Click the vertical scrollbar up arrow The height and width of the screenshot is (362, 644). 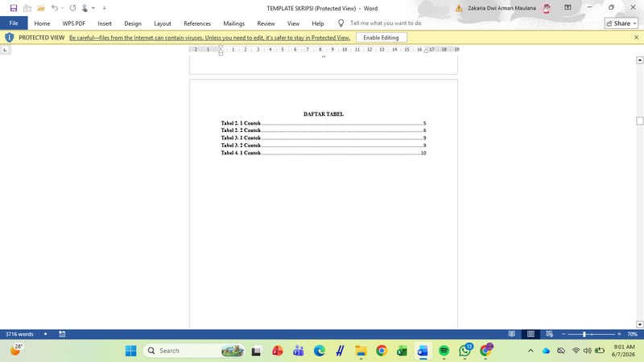tap(639, 60)
